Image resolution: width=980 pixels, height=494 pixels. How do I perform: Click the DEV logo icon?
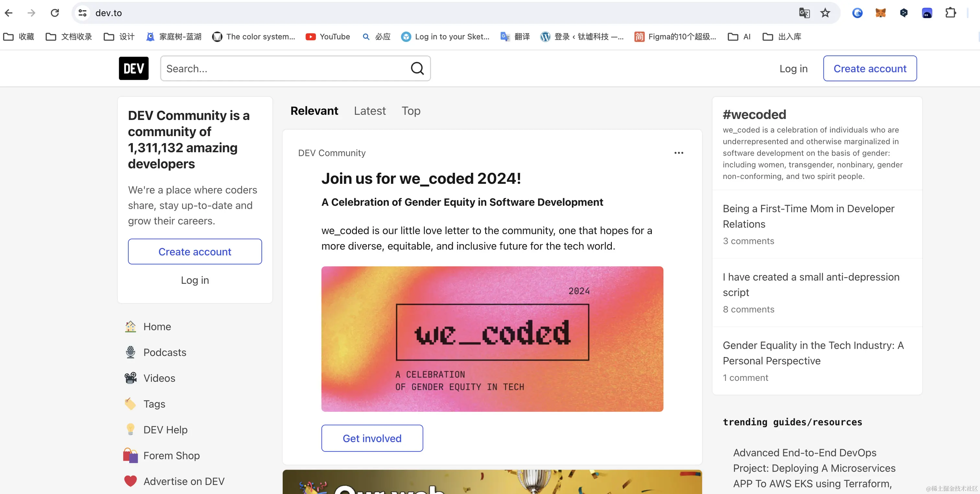pyautogui.click(x=134, y=68)
